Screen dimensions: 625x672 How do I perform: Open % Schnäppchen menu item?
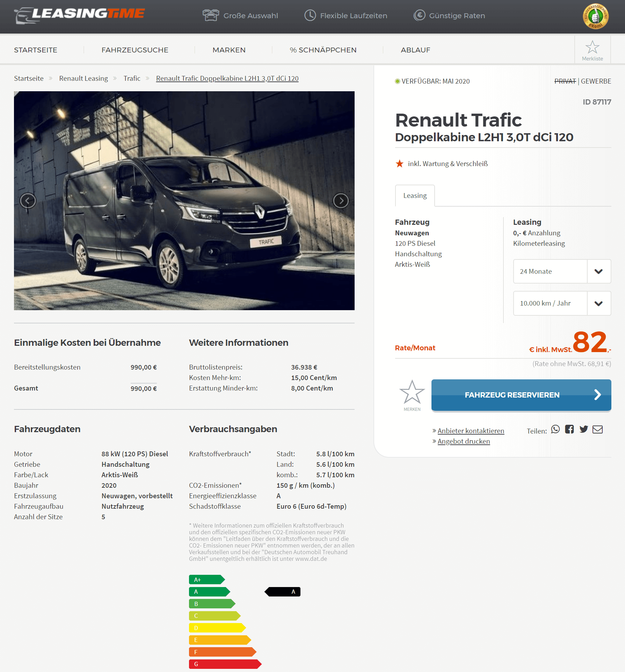click(323, 50)
